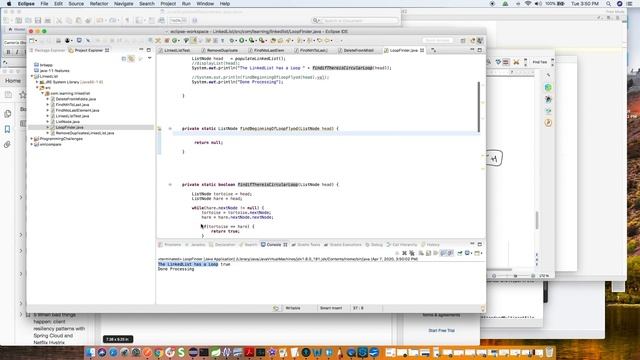Click Quick Access search field in Eclipse
This screenshot has height=360, width=640.
pos(438,40)
